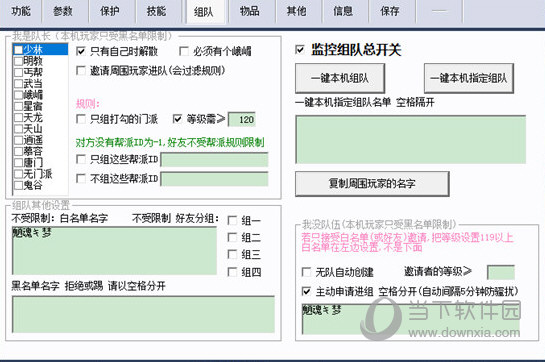The width and height of the screenshot is (545, 362).
Task: Toggle 监控组队总开关 master checkbox
Action: coord(300,49)
